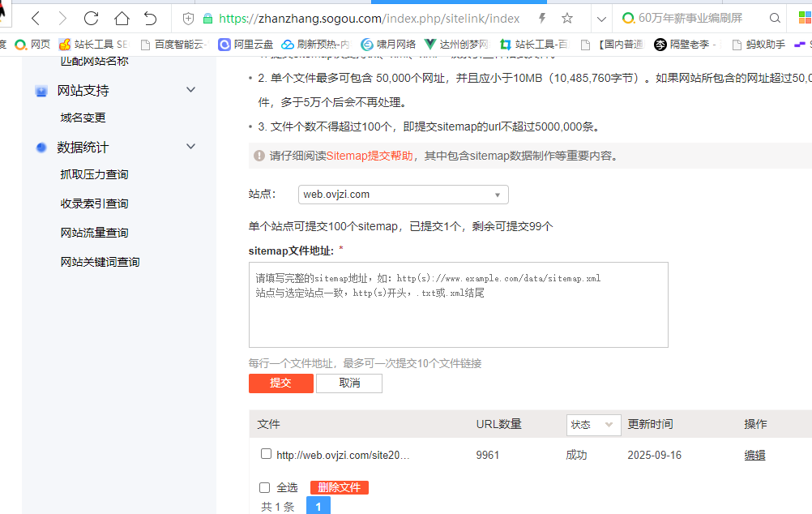Screen dimensions: 812x514
Task: Collapse the 网站支持 section chevron
Action: click(x=190, y=90)
